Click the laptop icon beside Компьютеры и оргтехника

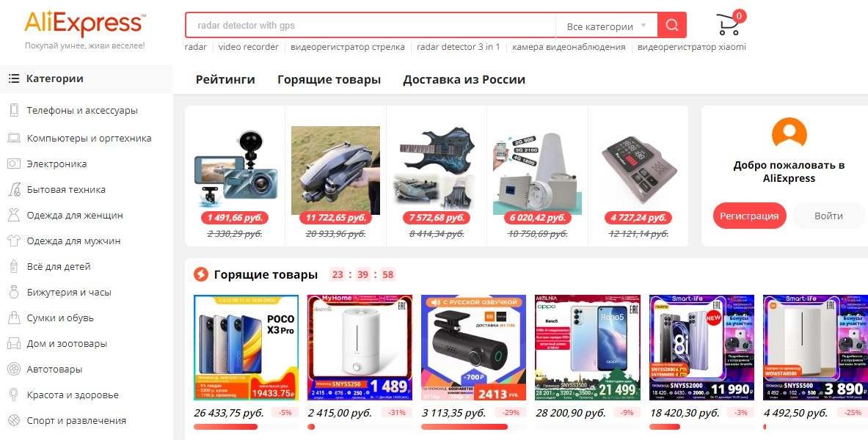pos(15,138)
